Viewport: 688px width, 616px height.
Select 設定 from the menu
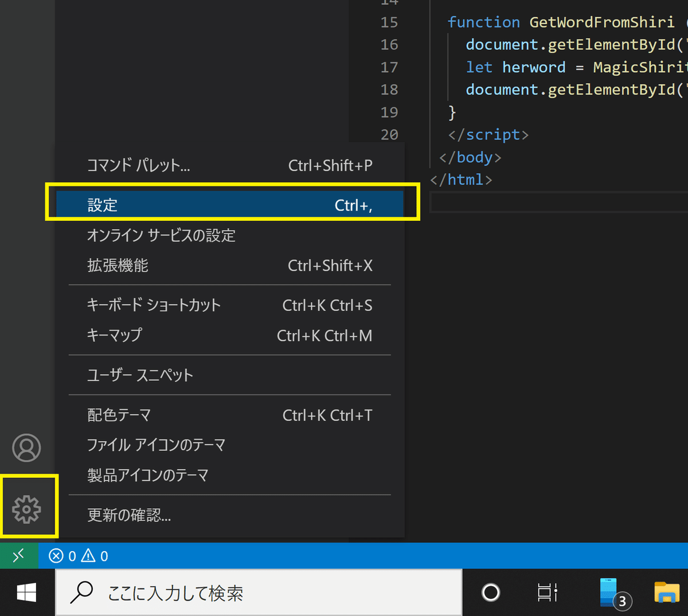point(229,205)
